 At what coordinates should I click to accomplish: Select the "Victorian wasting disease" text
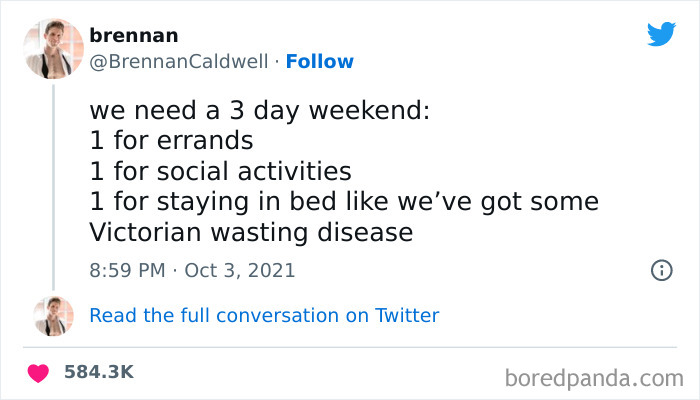(x=251, y=232)
